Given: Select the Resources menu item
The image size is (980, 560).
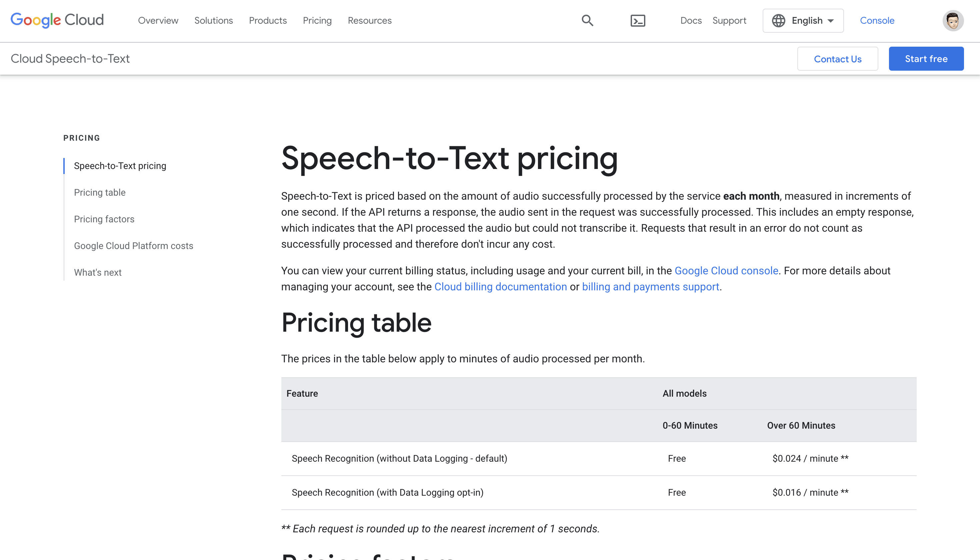Looking at the screenshot, I should click(370, 20).
